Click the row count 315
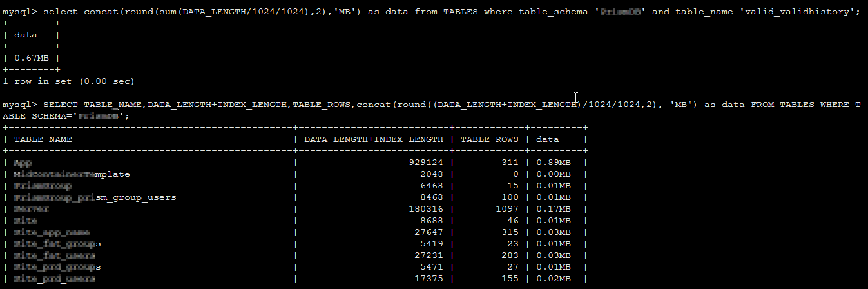The width and height of the screenshot is (868, 289). (510, 232)
